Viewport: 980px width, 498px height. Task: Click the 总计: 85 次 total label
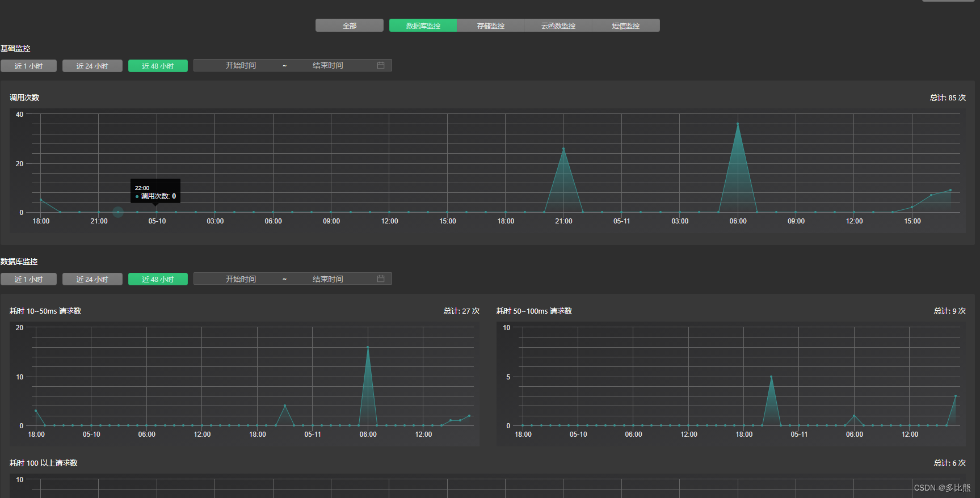click(x=948, y=98)
